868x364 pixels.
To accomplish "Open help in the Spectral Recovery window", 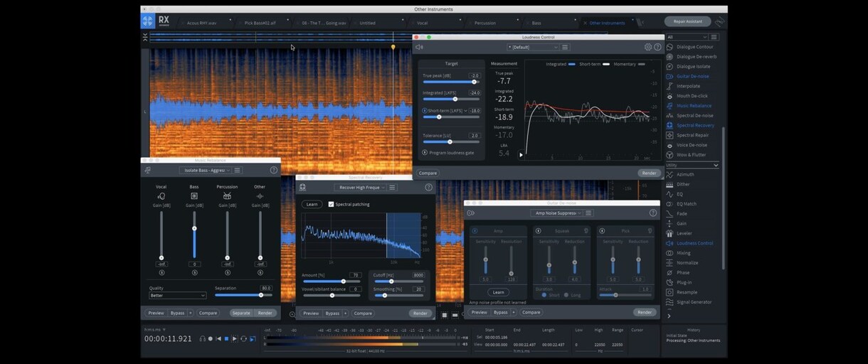I will click(429, 188).
